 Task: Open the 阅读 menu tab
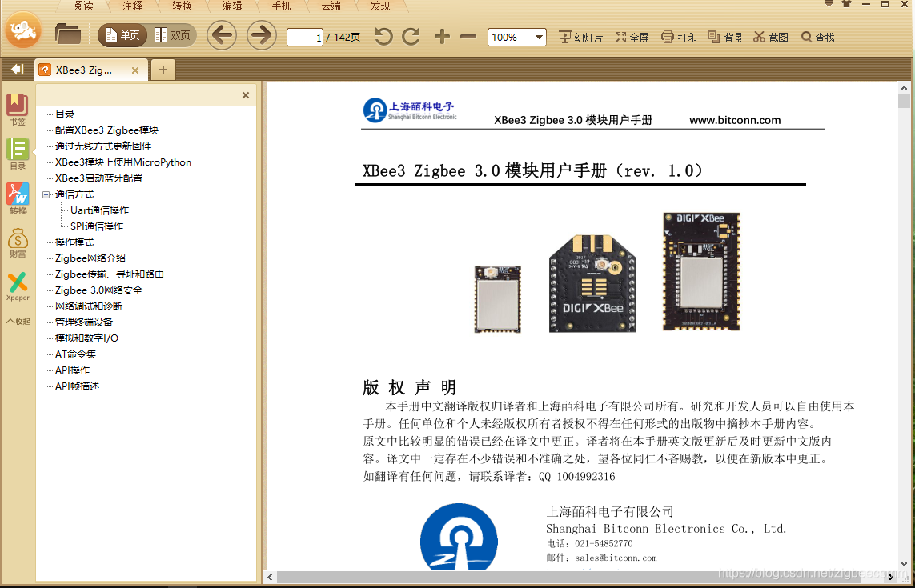click(x=83, y=6)
